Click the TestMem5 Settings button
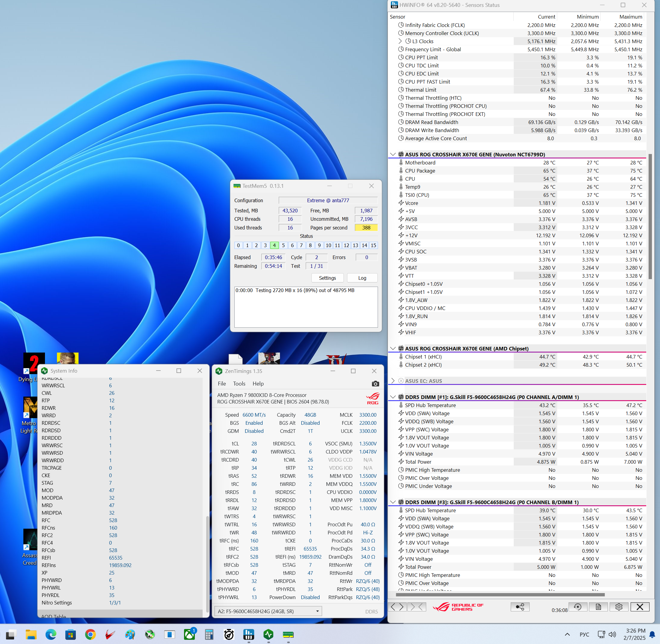The image size is (660, 644). [x=327, y=278]
